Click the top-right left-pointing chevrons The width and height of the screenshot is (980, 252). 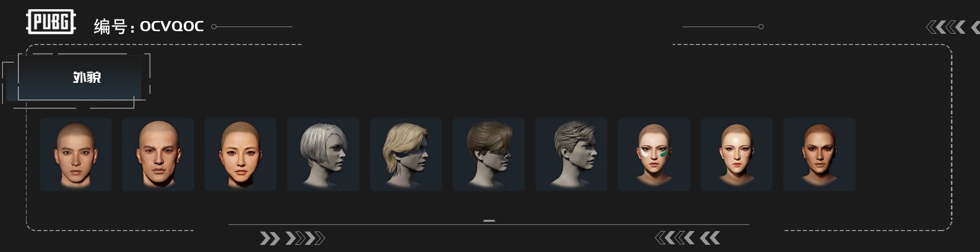(952, 27)
